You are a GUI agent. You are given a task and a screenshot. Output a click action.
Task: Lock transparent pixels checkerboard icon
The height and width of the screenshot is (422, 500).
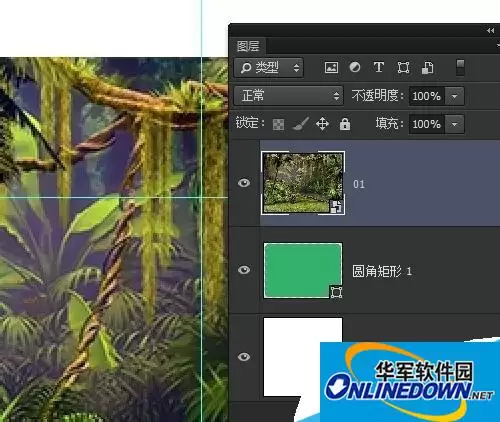[278, 124]
